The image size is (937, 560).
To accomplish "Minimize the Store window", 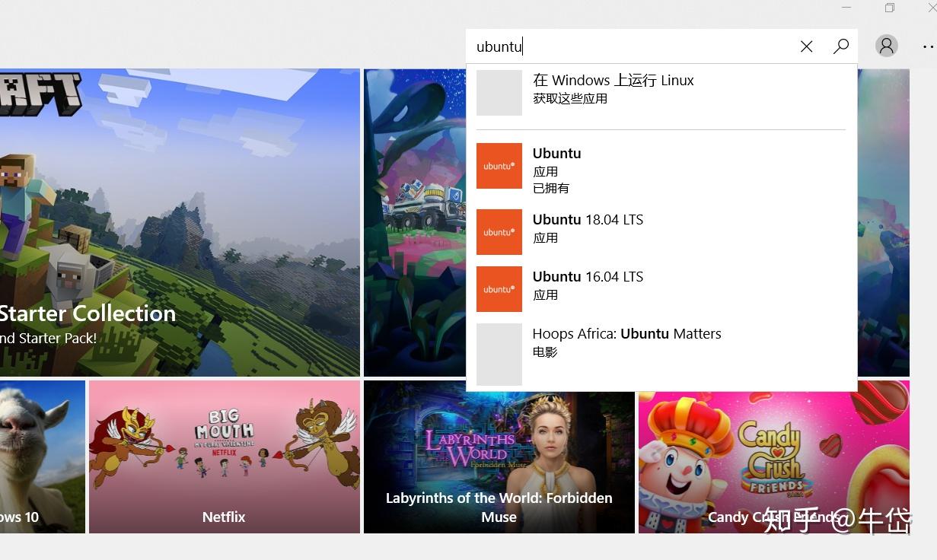I will (846, 8).
